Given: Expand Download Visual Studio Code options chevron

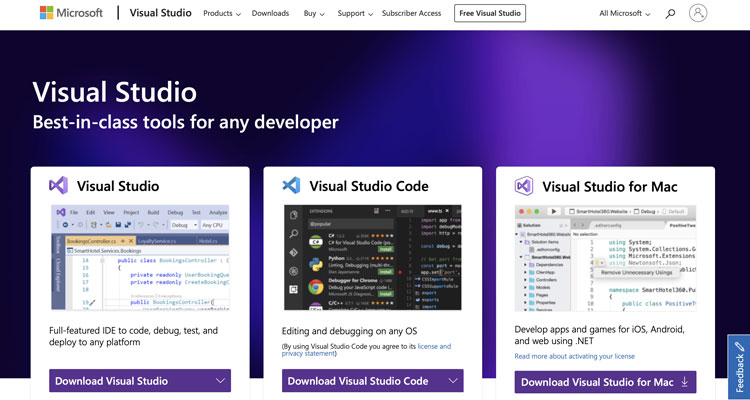Looking at the screenshot, I should coord(451,381).
